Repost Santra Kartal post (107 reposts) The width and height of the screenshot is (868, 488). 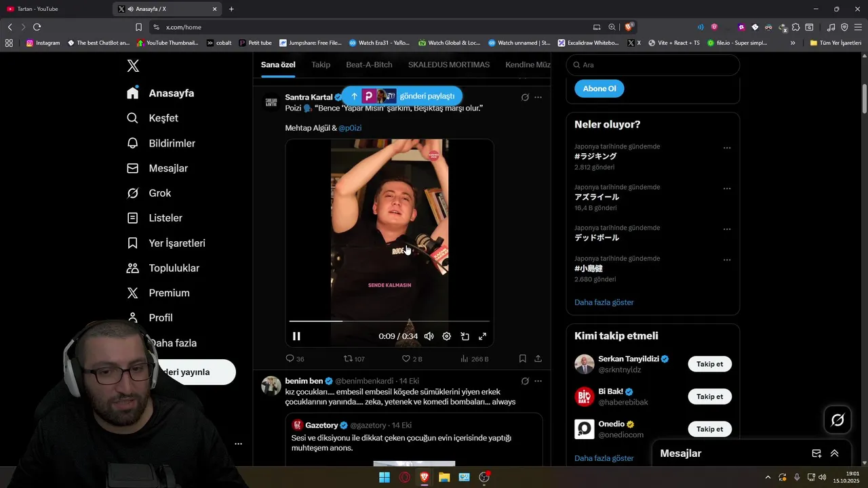[x=354, y=359]
